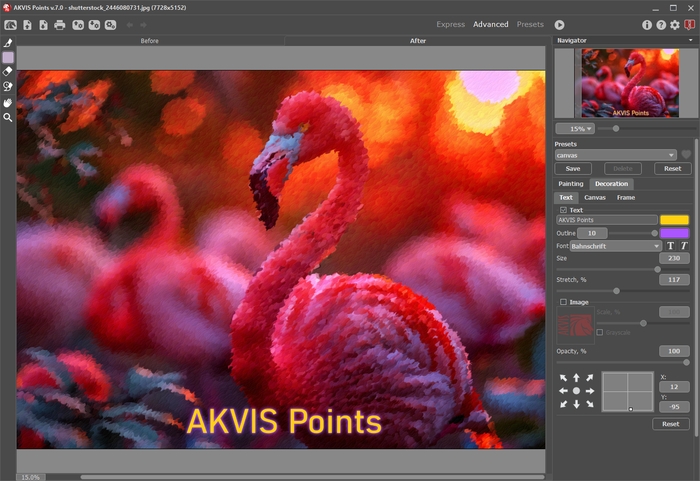This screenshot has width=700, height=481.
Task: Show the Before tab
Action: 150,41
